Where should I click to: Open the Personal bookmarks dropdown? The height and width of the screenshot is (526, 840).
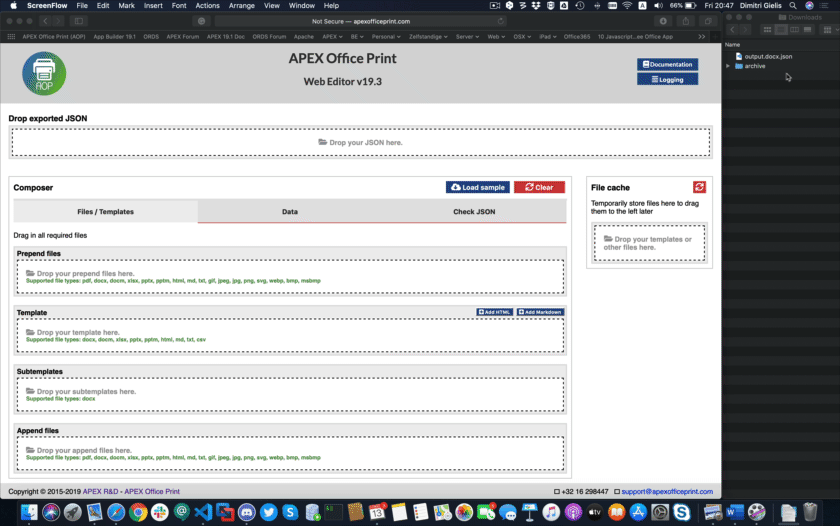386,36
